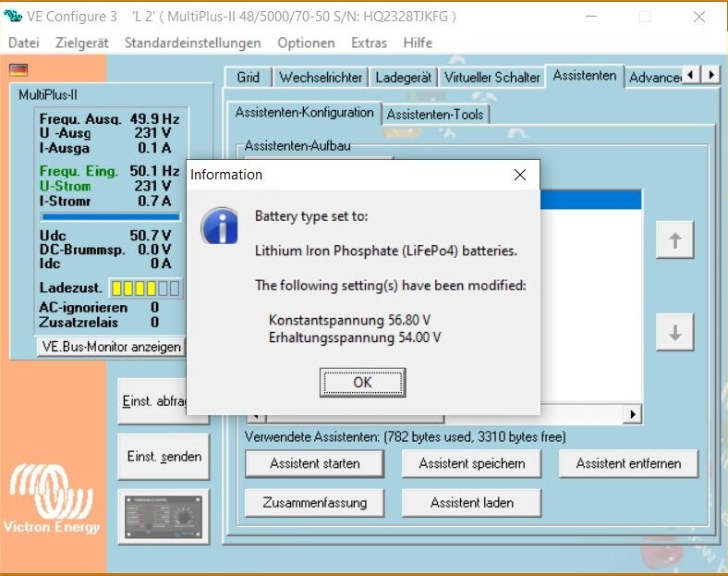728x576 pixels.
Task: Click the Zusatzrelais 0 status
Action: [99, 323]
